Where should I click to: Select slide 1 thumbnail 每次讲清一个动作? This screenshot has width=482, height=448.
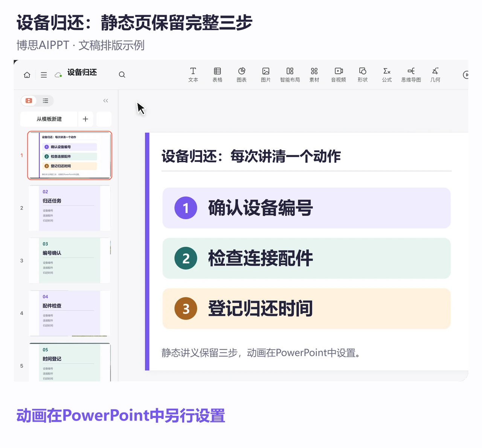70,155
